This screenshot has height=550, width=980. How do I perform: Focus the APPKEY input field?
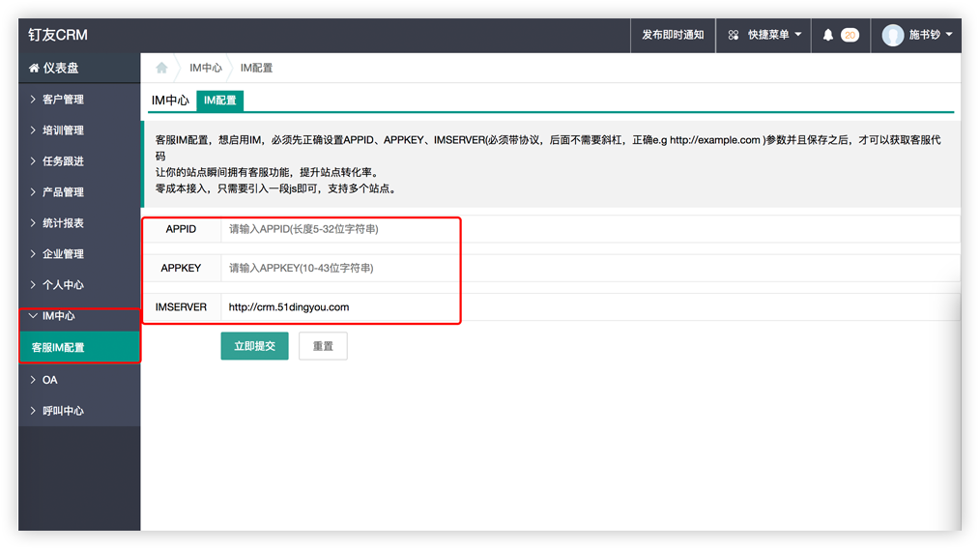pos(591,268)
